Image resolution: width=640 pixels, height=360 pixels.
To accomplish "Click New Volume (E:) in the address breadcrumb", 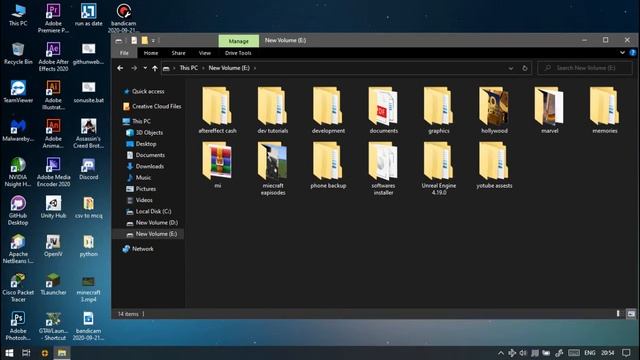I will [x=229, y=68].
